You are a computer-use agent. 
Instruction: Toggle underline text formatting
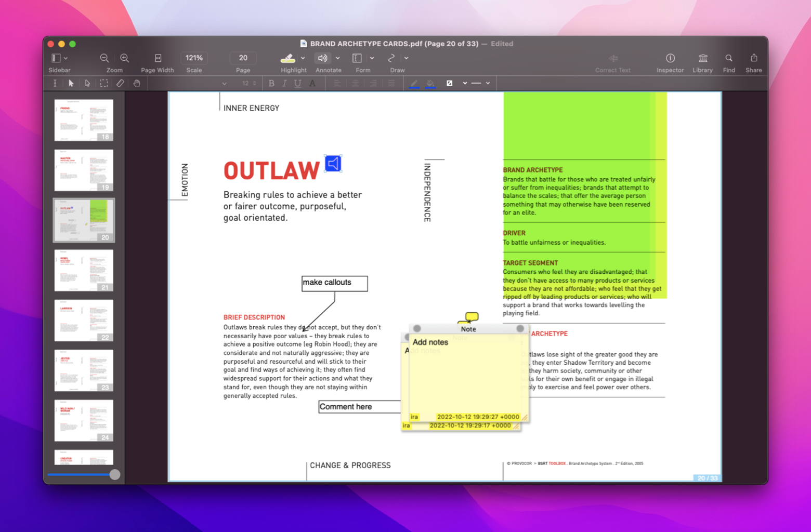298,83
